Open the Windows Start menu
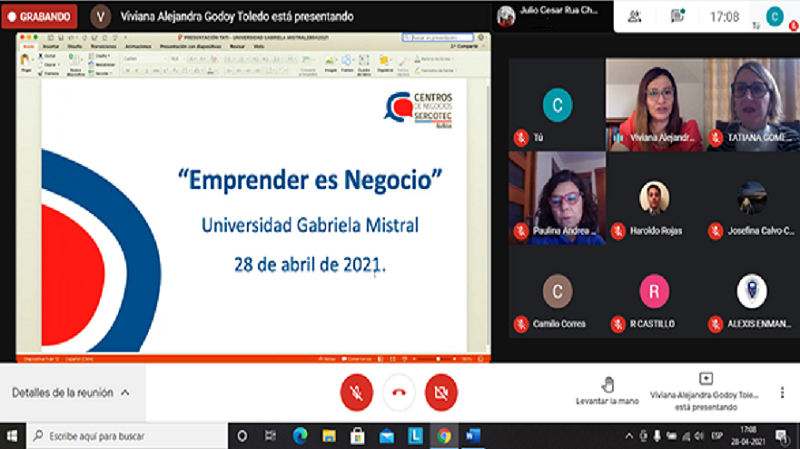Viewport: 800px width, 449px height. [x=12, y=436]
